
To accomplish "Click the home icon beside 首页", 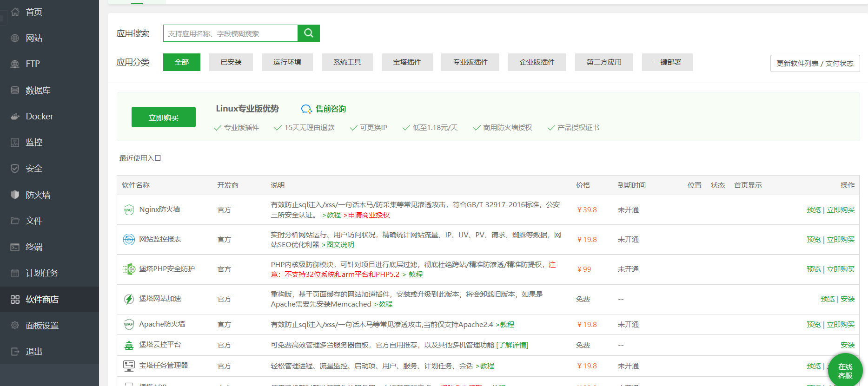I will tap(15, 12).
